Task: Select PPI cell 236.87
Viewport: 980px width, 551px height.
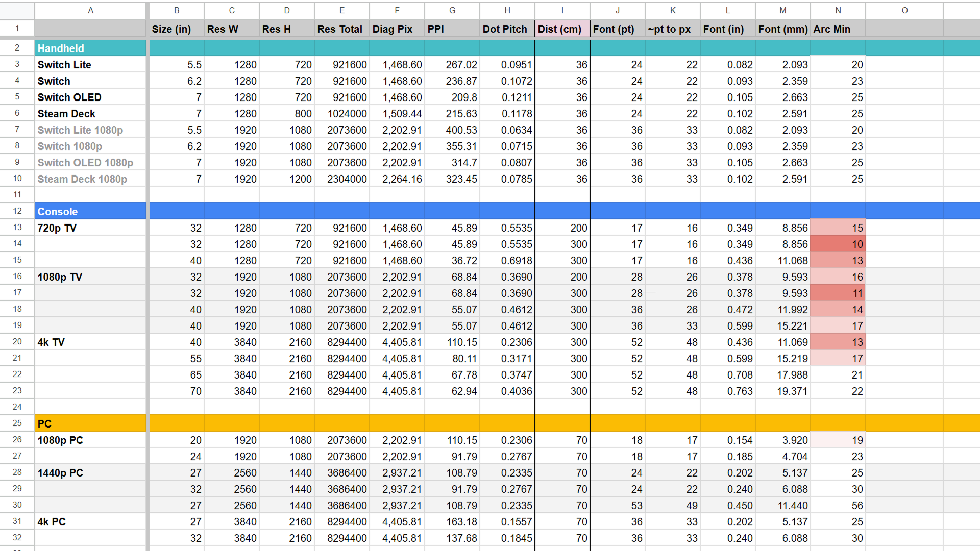Action: pyautogui.click(x=452, y=81)
